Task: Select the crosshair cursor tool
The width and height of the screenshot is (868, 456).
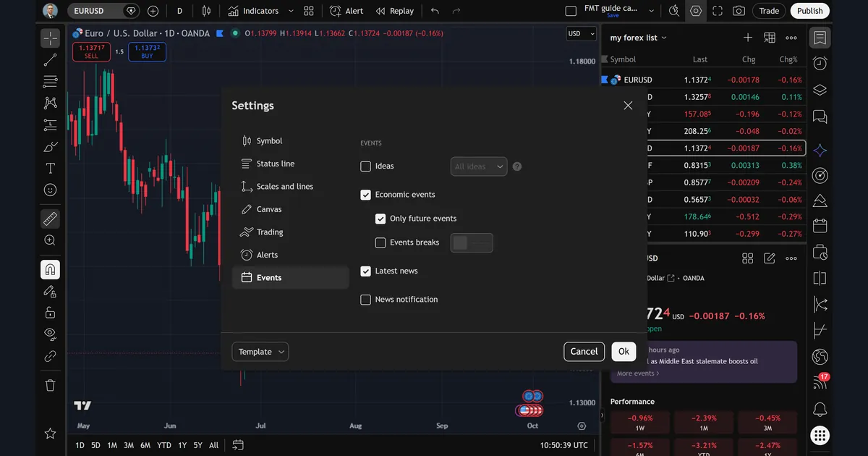Action: (50, 38)
